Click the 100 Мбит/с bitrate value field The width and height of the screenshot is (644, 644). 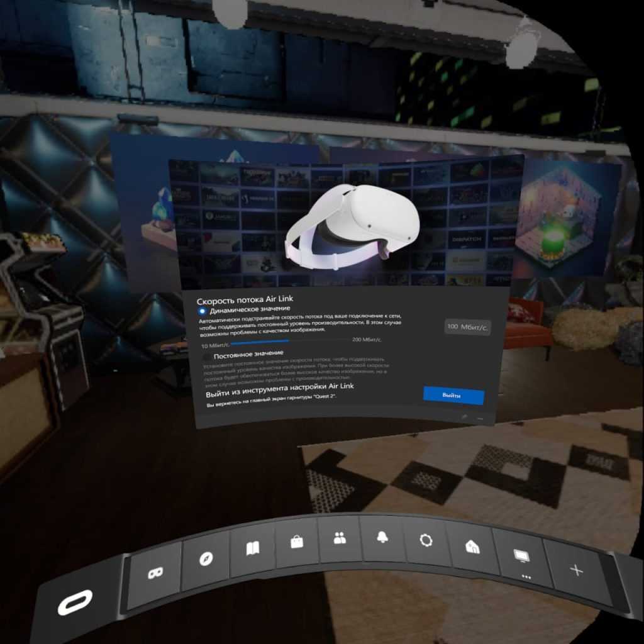point(467,327)
